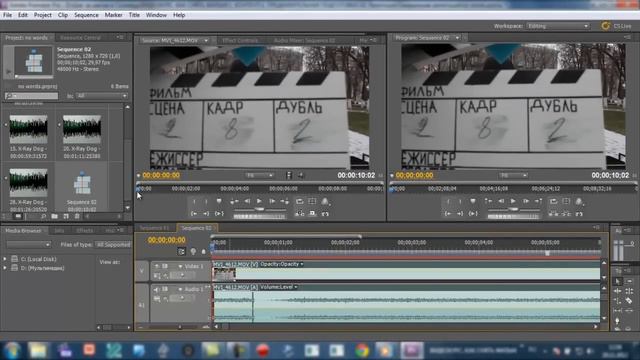Open Find in the Project panel
Screen dimensions: 640x360
coord(44,216)
